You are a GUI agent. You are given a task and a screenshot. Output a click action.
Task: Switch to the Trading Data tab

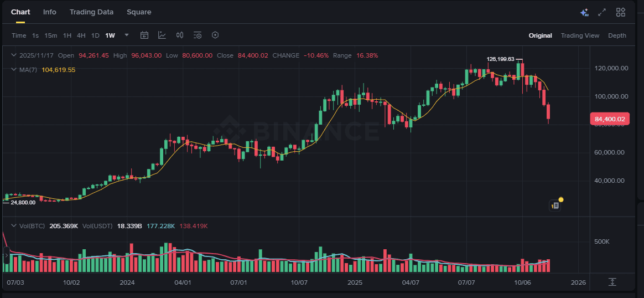tap(91, 12)
